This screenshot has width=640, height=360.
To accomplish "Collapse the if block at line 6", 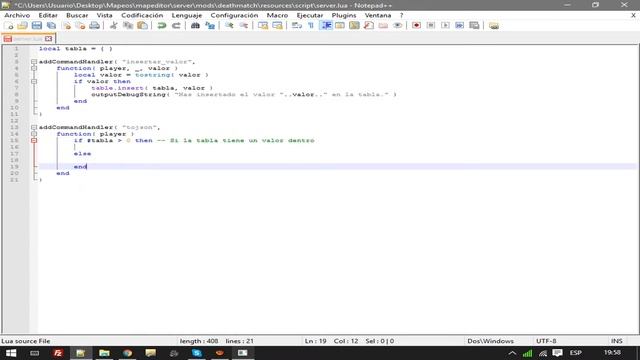I will pyautogui.click(x=34, y=82).
